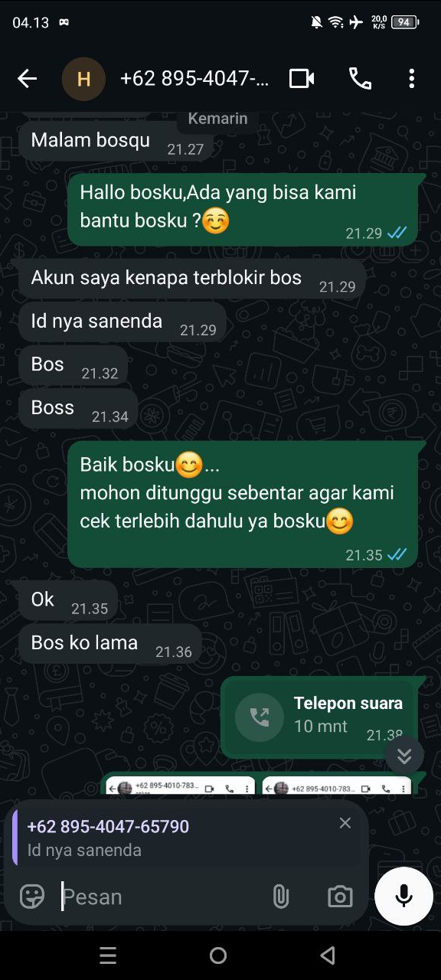Open the left screenshot image thumbnail
The width and height of the screenshot is (441, 980).
tap(181, 786)
